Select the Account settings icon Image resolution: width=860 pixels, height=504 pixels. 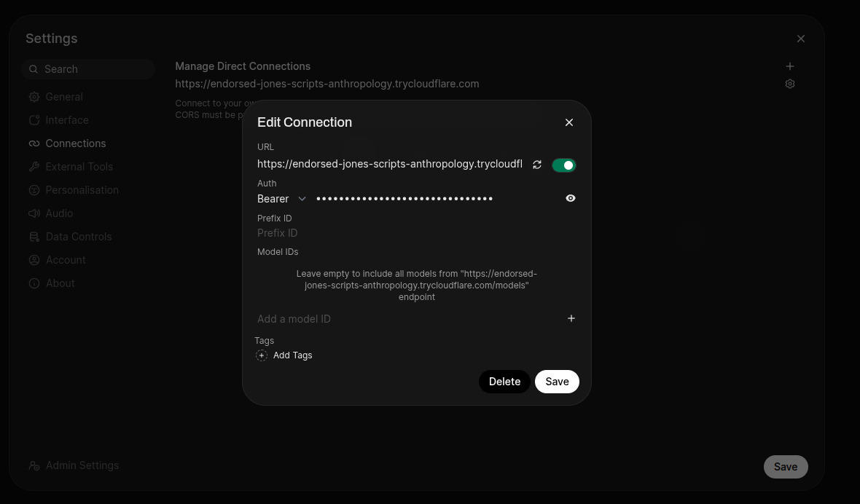(34, 260)
